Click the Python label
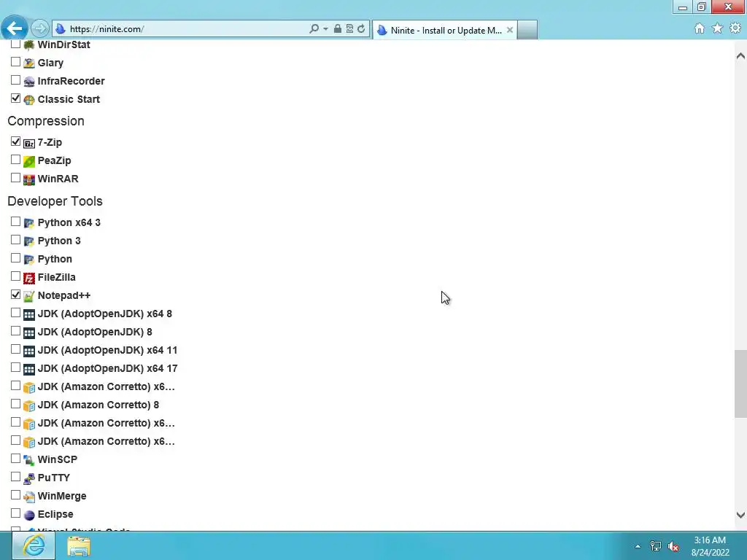747x560 pixels. coord(55,259)
